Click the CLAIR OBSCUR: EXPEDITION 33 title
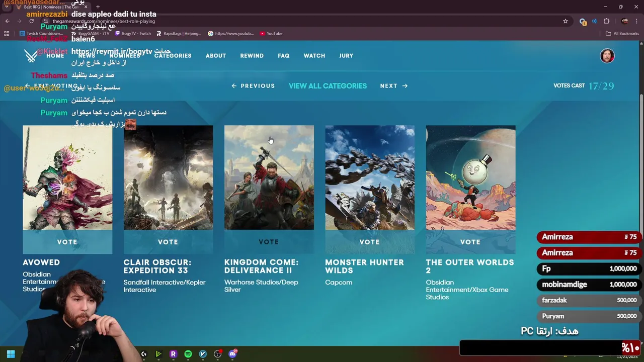This screenshot has height=362, width=644. 157,266
